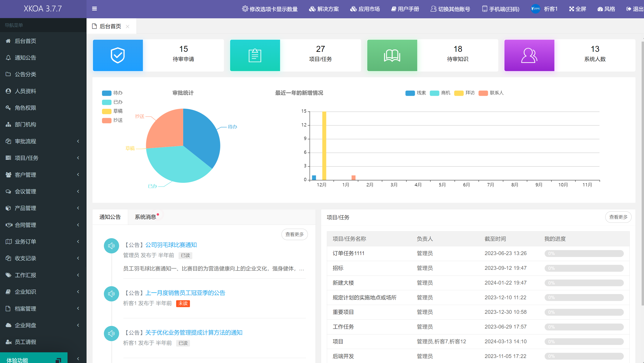Click 查看更多 in project/task panel

(618, 217)
